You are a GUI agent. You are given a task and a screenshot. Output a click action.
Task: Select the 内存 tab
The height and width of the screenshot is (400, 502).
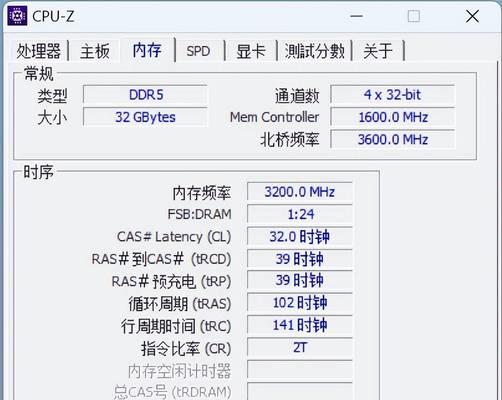[x=147, y=50]
